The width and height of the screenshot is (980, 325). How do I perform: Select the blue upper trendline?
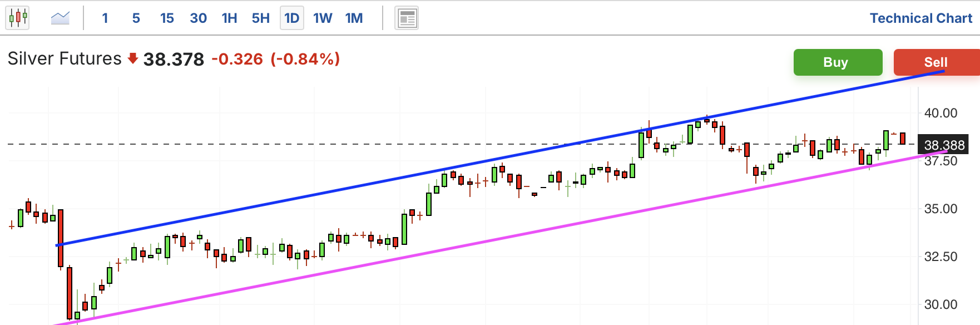pyautogui.click(x=501, y=158)
